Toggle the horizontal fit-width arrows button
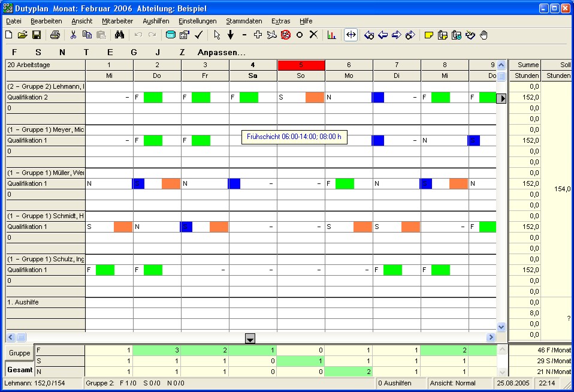Image resolution: width=574 pixels, height=392 pixels. (351, 35)
